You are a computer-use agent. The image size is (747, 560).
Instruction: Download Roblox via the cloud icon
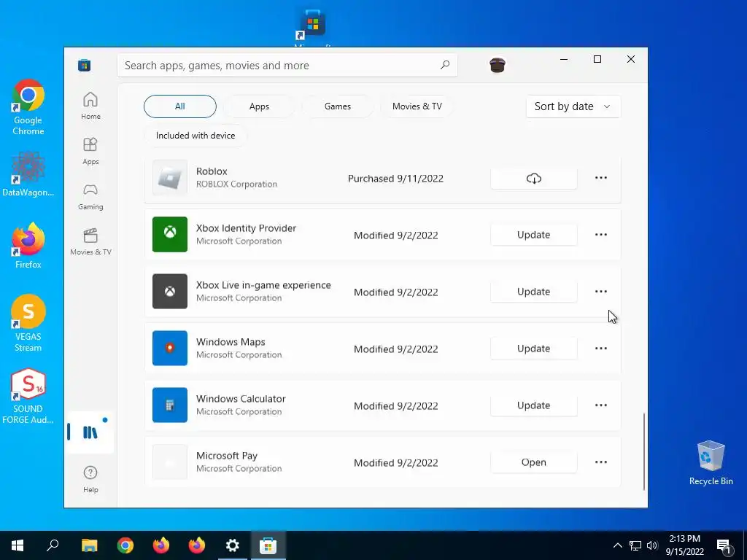[x=533, y=178]
